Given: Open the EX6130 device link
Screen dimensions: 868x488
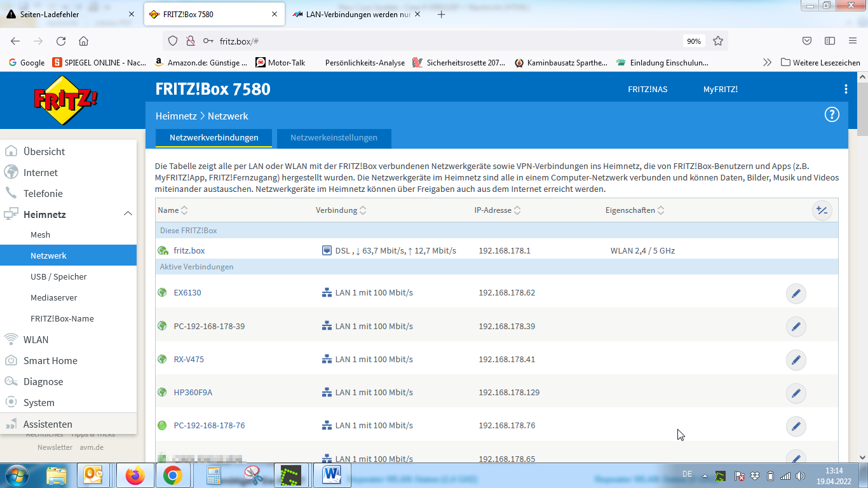Looking at the screenshot, I should click(x=187, y=293).
